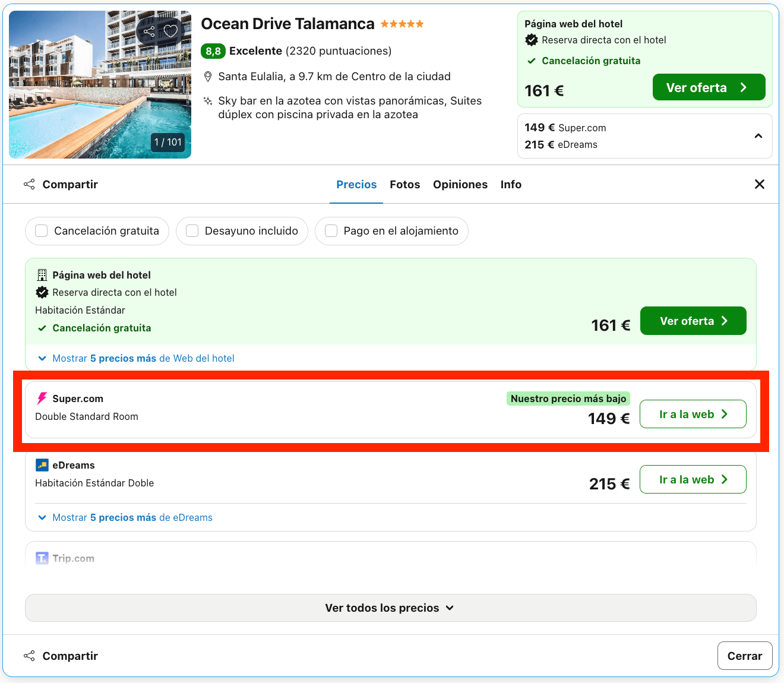784x683 pixels.
Task: Click the five-star rating icons
Action: (402, 24)
